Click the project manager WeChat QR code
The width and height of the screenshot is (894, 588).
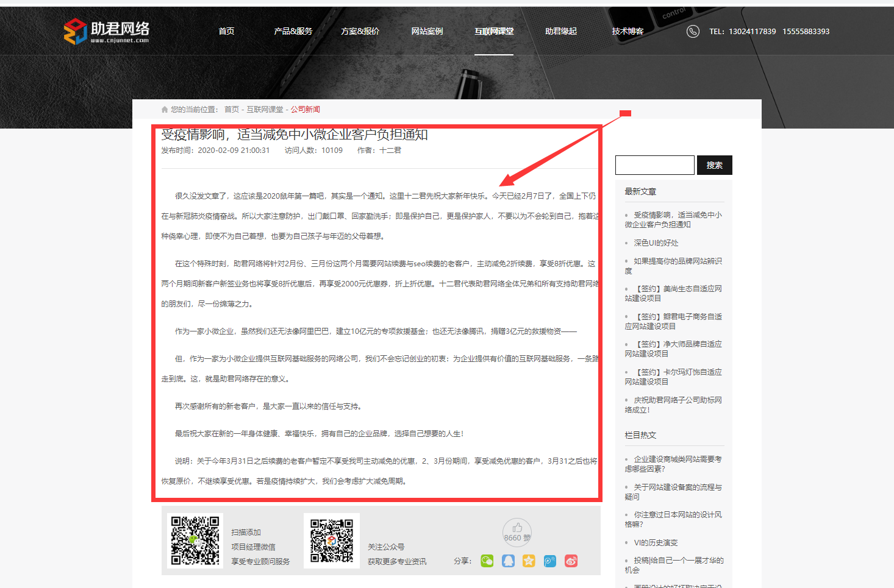point(195,540)
